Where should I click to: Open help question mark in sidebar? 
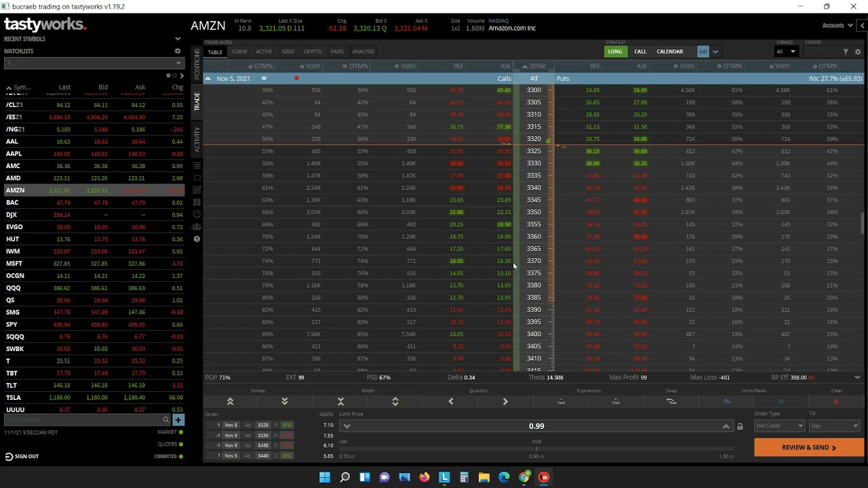click(x=197, y=239)
